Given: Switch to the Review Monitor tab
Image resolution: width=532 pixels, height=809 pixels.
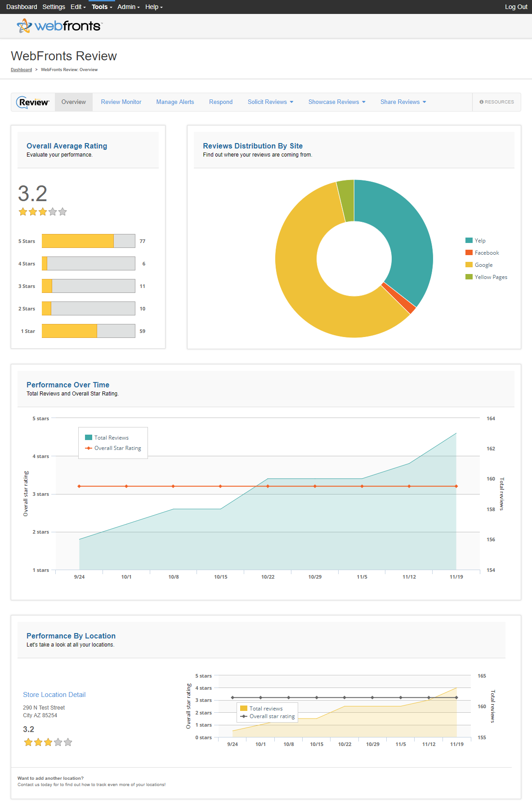Looking at the screenshot, I should [121, 102].
